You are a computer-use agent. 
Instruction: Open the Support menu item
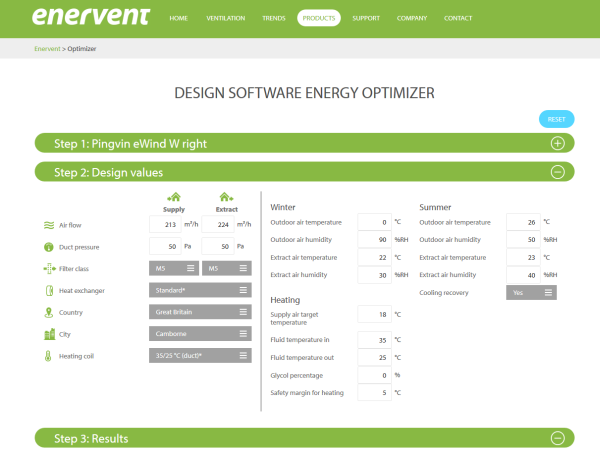tap(366, 18)
